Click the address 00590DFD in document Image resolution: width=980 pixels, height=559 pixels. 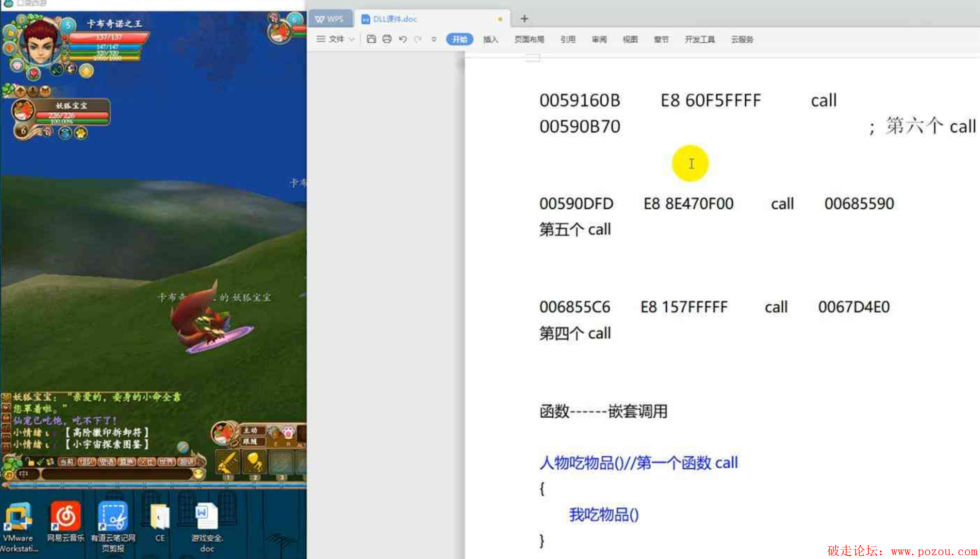(x=576, y=203)
